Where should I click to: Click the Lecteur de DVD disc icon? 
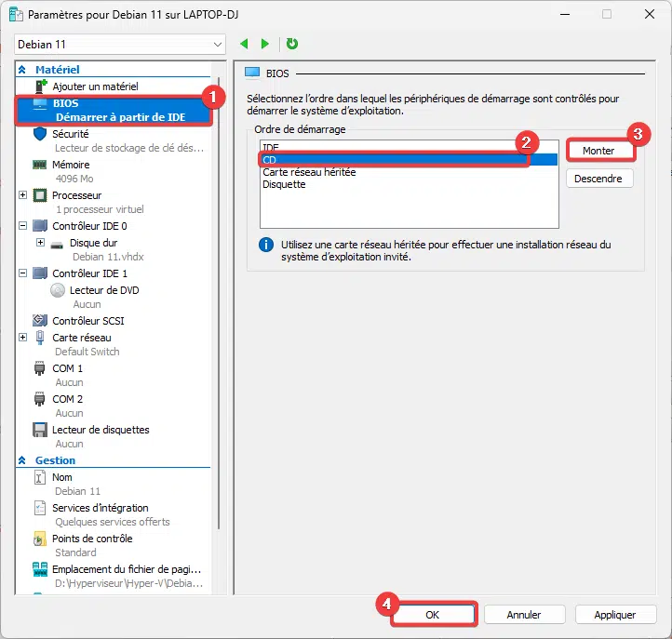point(58,290)
